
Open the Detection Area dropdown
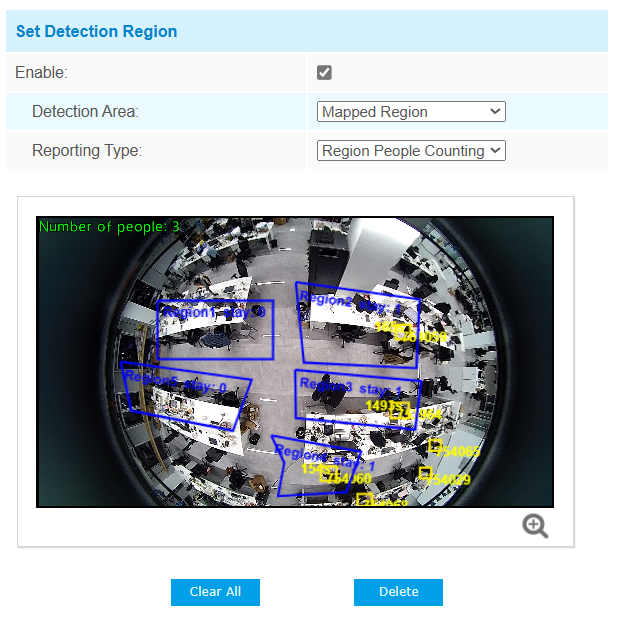click(x=411, y=112)
